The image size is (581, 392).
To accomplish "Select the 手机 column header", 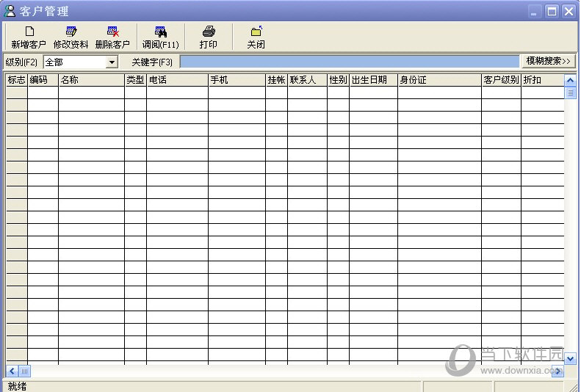I will pyautogui.click(x=237, y=80).
